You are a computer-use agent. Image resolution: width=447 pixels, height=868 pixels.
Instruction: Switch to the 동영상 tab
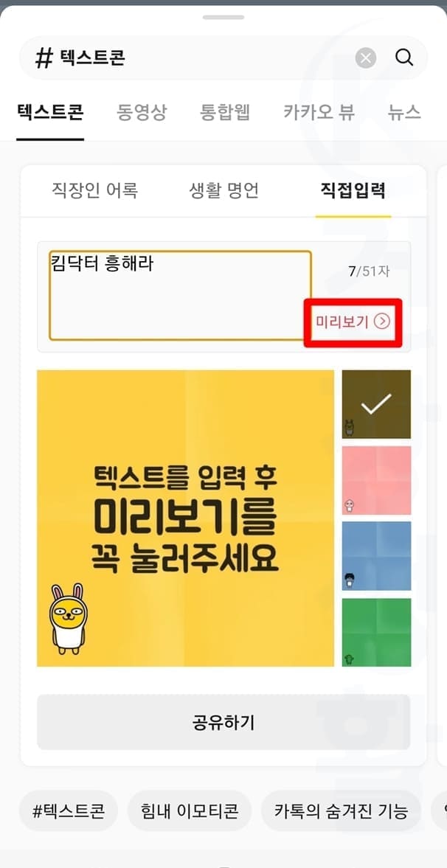point(141,112)
